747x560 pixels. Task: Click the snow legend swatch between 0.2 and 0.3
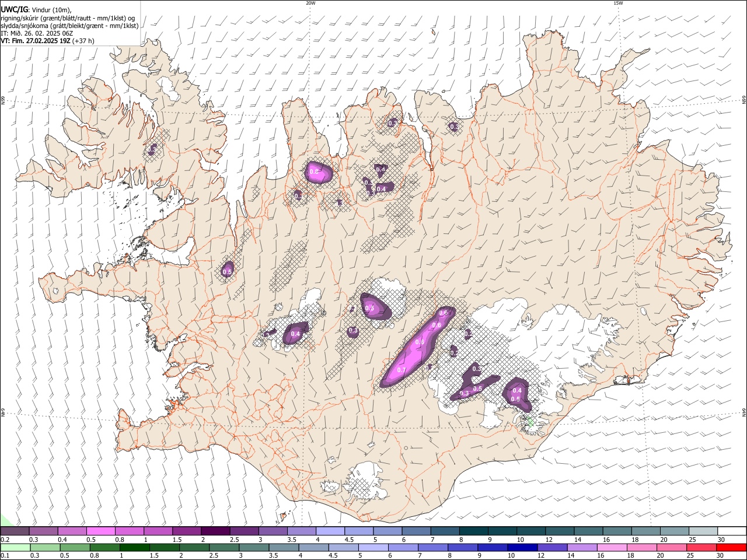tap(15, 531)
